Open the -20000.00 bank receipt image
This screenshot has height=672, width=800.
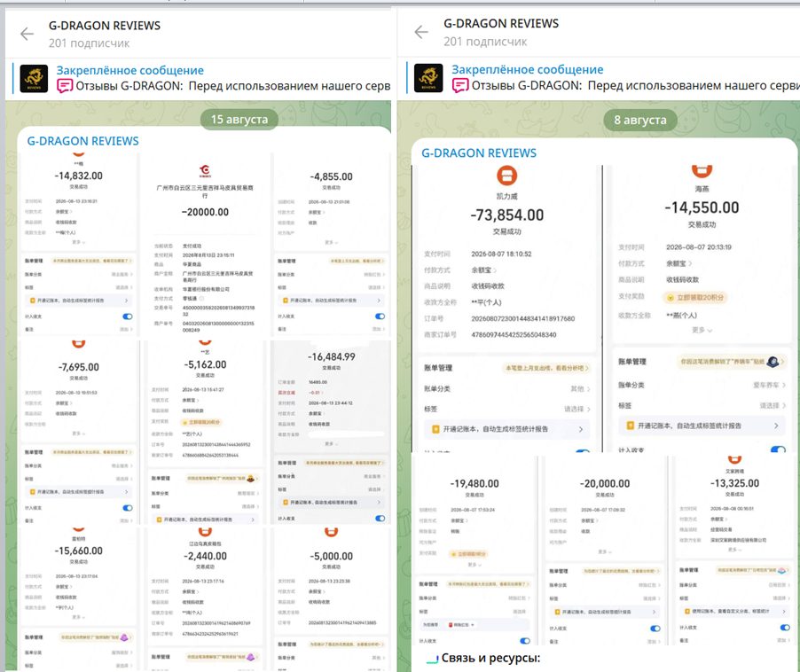205,245
